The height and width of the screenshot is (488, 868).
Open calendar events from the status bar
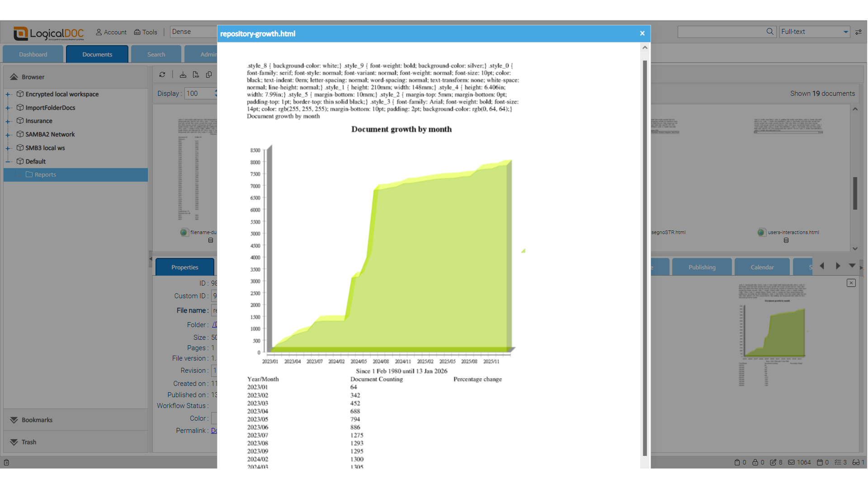821,462
